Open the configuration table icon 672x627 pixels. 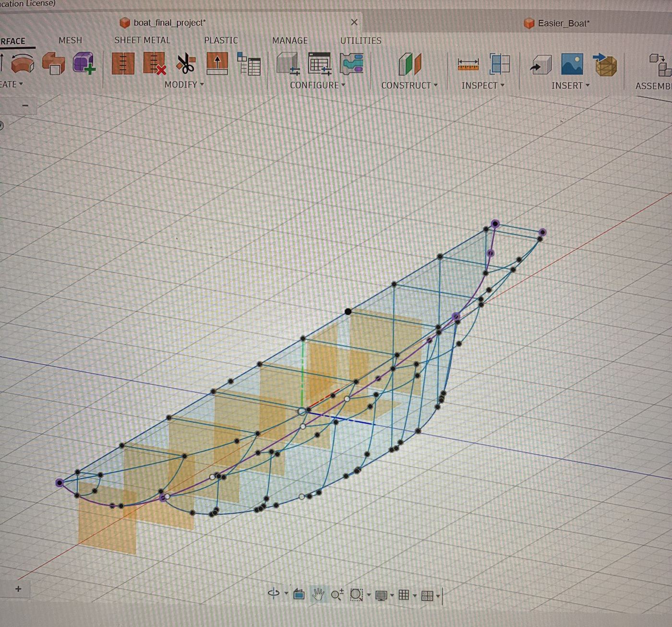click(x=320, y=64)
